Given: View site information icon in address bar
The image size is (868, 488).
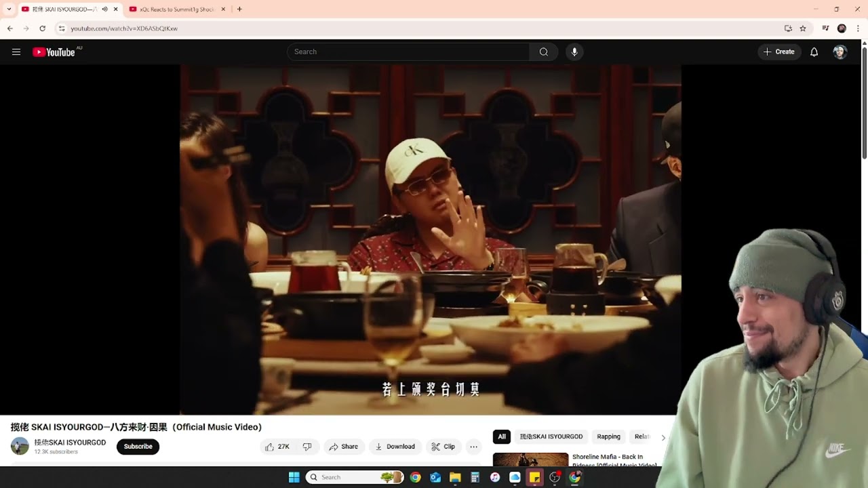Looking at the screenshot, I should pos(62,28).
